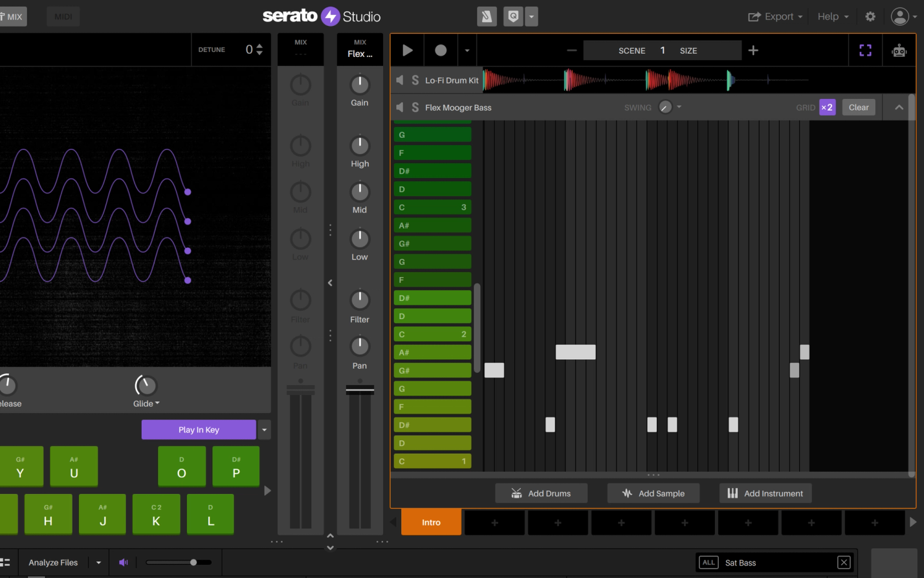Click Add Instrument below the sequencer

pos(765,493)
